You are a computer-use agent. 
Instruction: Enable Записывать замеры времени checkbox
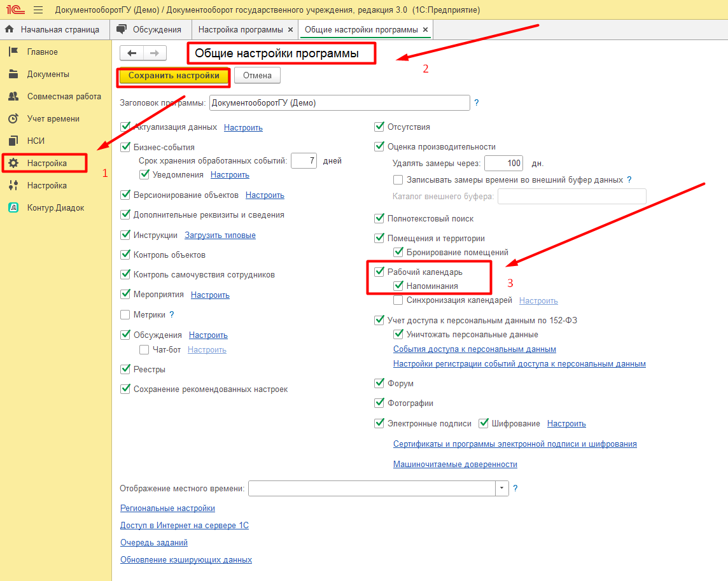[x=398, y=179]
